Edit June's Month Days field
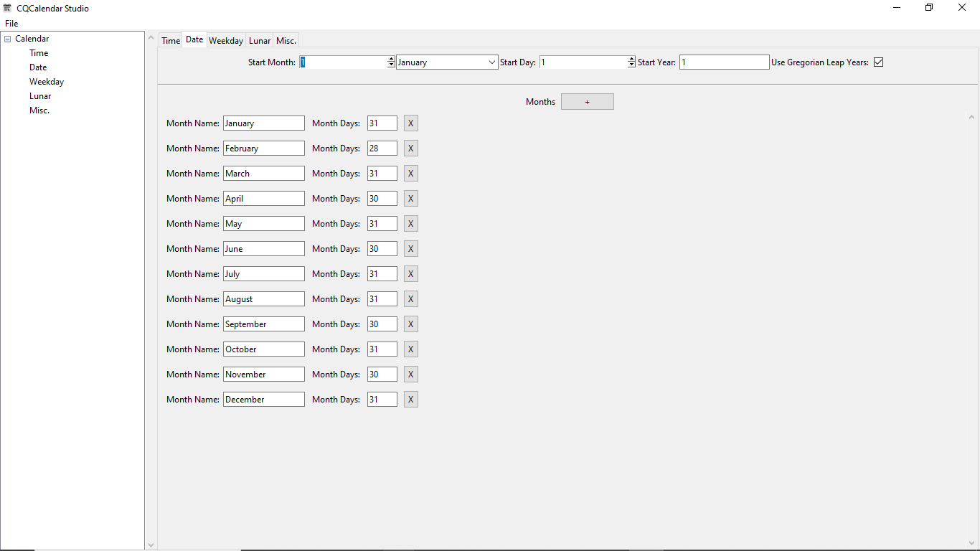Viewport: 980px width, 551px height. point(382,249)
